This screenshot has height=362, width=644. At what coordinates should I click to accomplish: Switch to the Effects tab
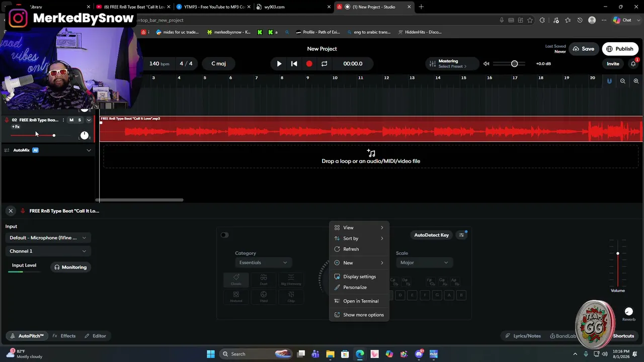(x=64, y=336)
